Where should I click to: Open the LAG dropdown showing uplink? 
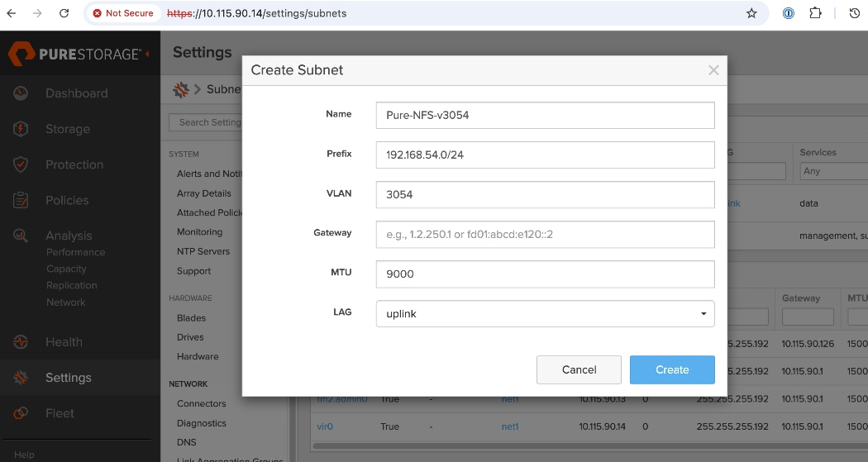pyautogui.click(x=546, y=314)
